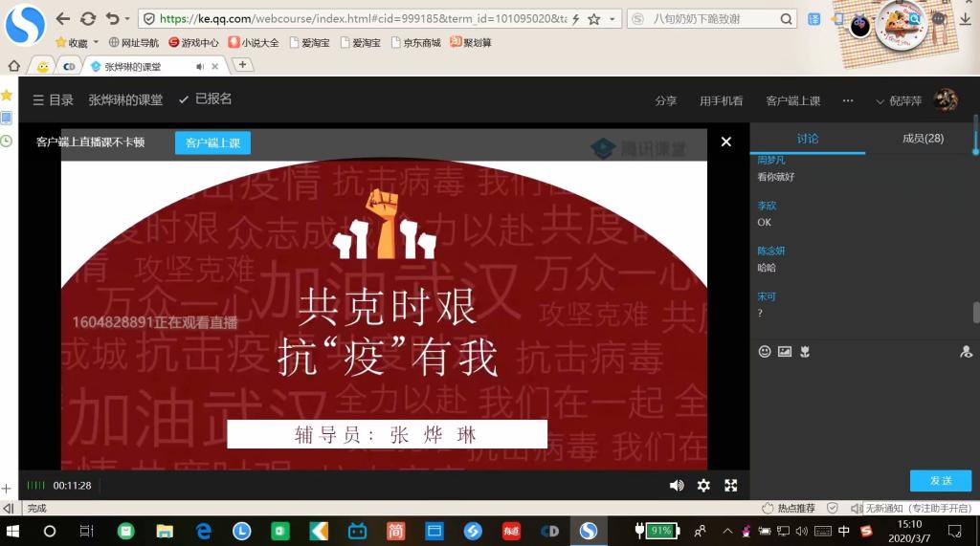
Task: Toggle the teacher-only view icon in chat
Action: (966, 352)
